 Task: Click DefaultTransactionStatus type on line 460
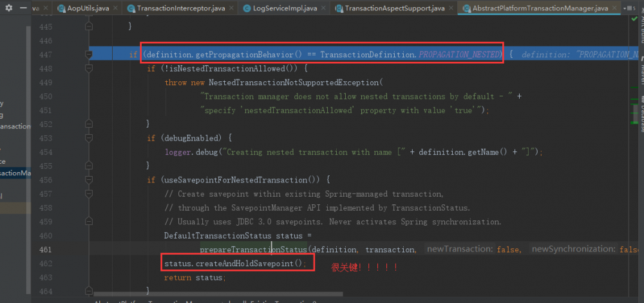point(218,235)
